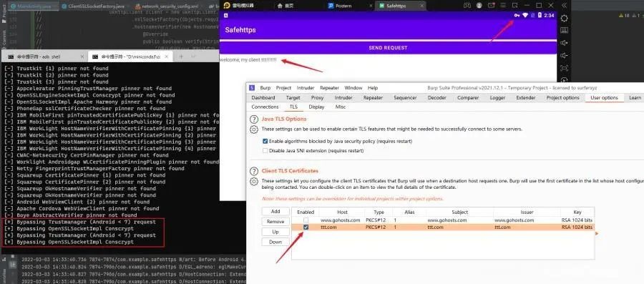This screenshot has width=644, height=284.
Task: Open emulator settings hexagon icon in sidebar
Action: pyautogui.click(x=565, y=19)
